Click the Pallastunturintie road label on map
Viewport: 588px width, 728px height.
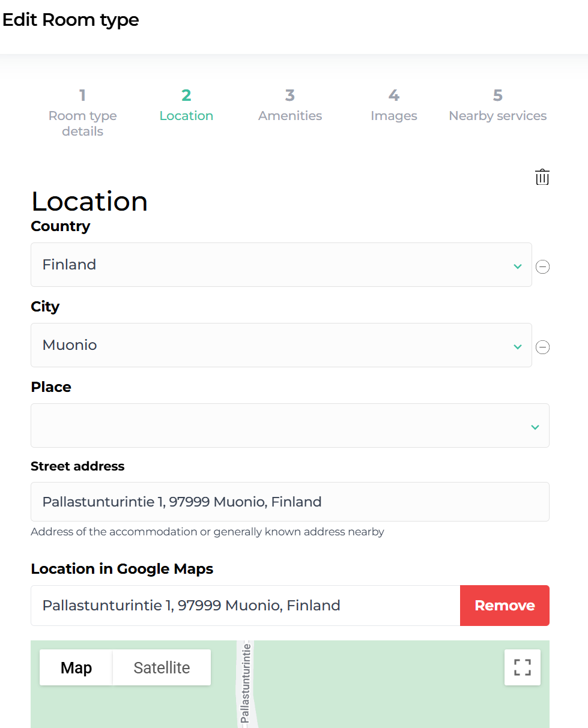coord(244,684)
